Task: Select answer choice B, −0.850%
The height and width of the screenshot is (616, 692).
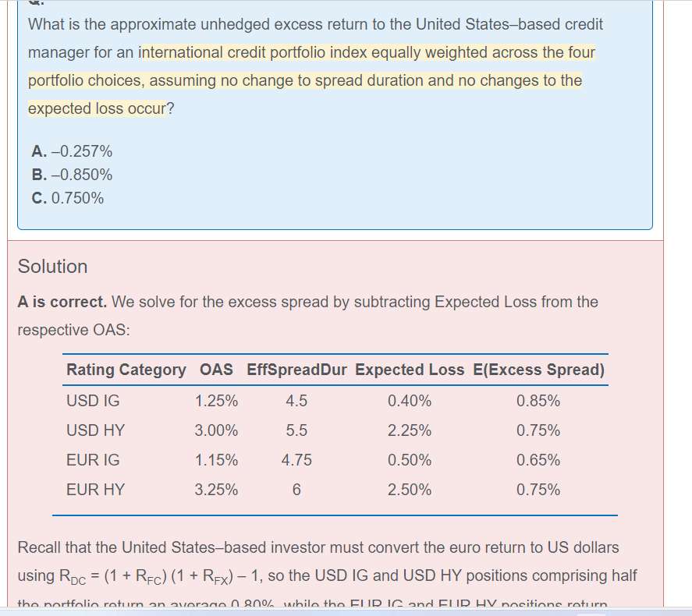Action: pos(72,175)
